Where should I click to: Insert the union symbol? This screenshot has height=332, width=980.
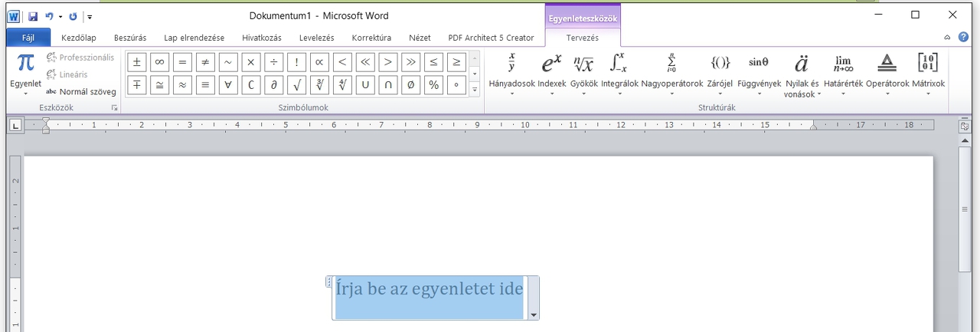[366, 85]
